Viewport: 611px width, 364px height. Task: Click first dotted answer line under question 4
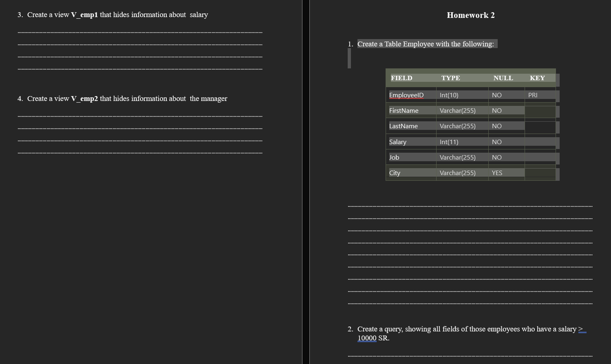point(140,116)
